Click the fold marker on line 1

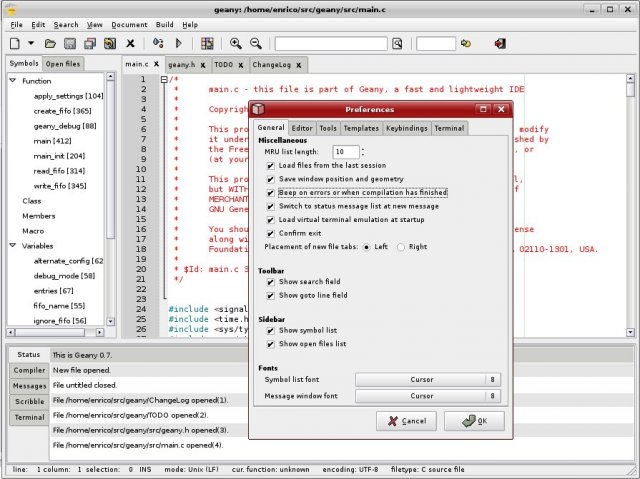coord(164,80)
